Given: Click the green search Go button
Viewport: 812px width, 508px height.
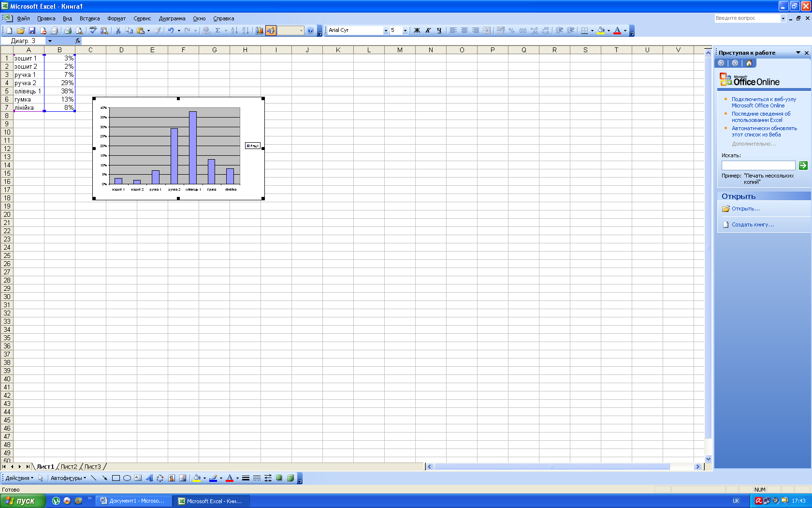Looking at the screenshot, I should 803,165.
